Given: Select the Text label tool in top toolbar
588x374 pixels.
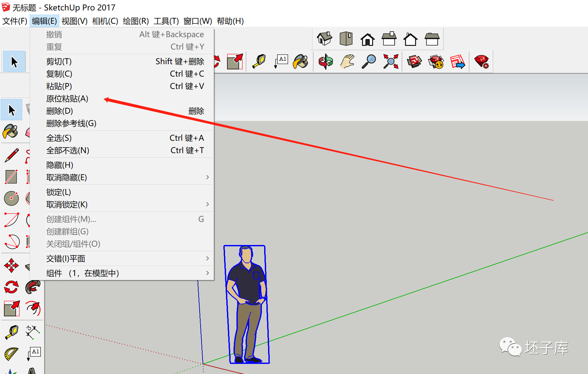Looking at the screenshot, I should point(281,62).
